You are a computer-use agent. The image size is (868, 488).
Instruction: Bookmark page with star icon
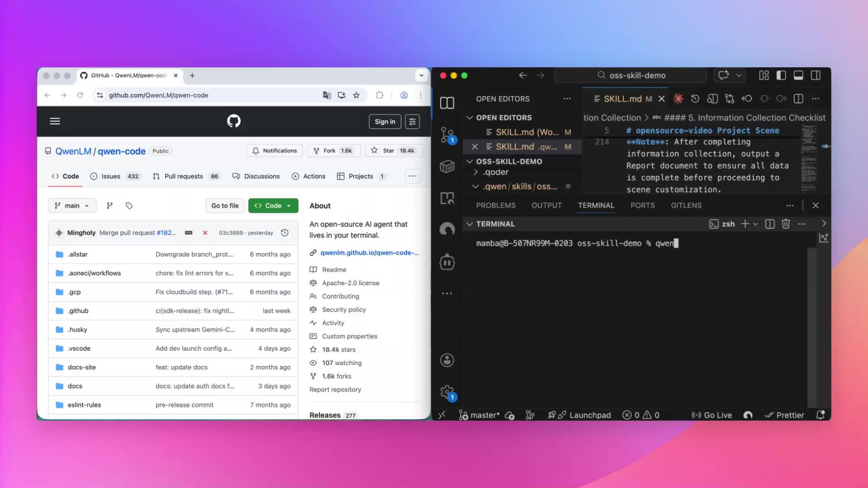(x=356, y=95)
